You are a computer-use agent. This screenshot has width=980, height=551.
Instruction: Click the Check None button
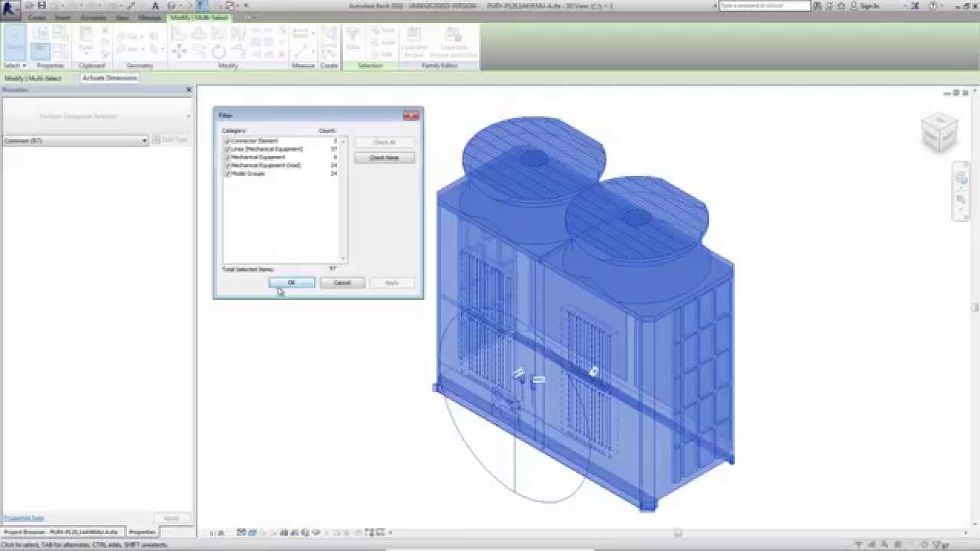tap(385, 156)
